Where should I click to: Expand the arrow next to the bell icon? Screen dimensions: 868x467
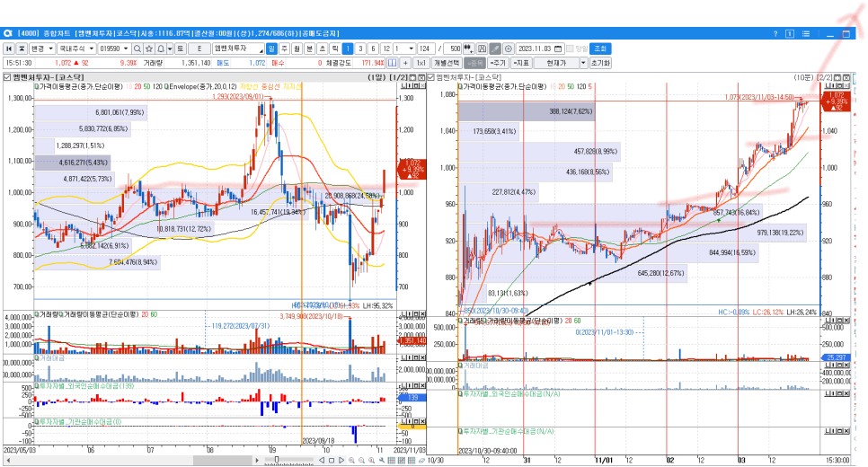tap(170, 48)
